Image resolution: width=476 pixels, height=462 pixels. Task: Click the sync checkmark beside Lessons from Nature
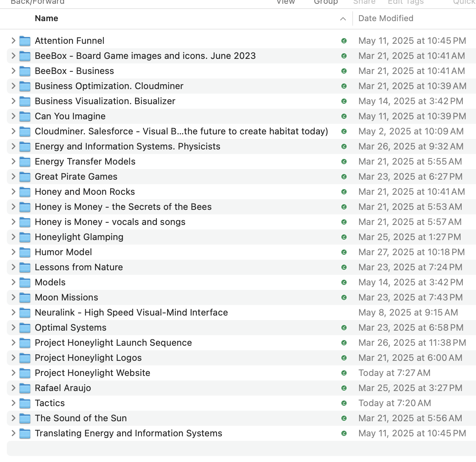[x=344, y=267]
